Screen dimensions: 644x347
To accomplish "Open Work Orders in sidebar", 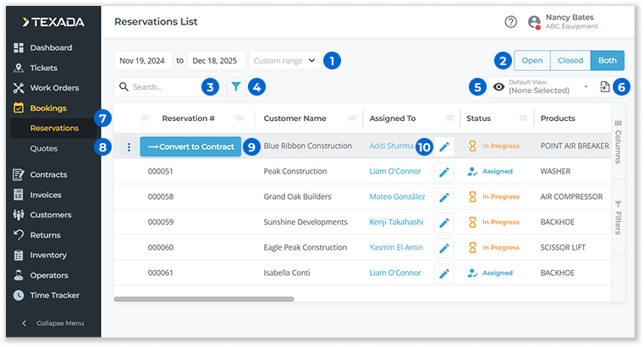I will point(56,88).
